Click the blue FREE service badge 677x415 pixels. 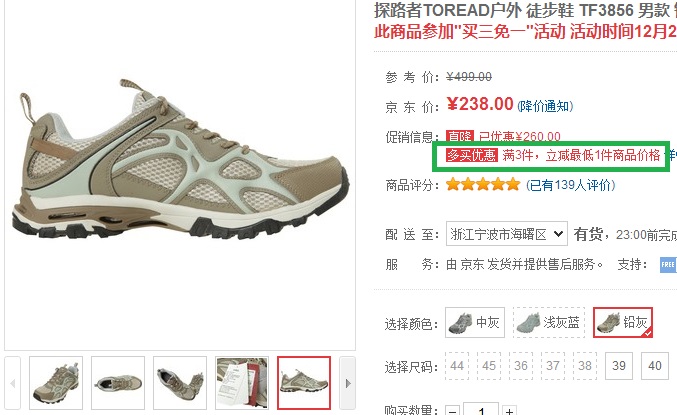point(668,265)
